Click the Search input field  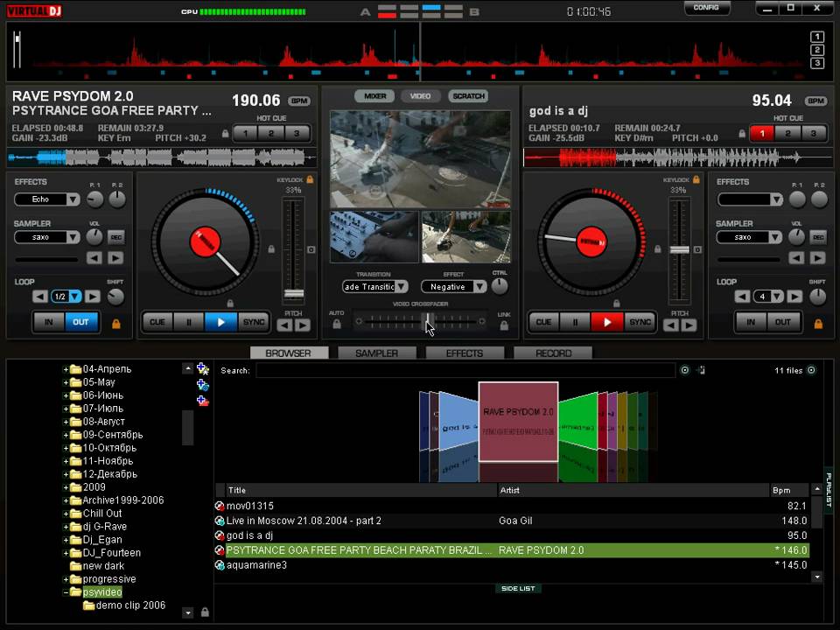point(465,370)
